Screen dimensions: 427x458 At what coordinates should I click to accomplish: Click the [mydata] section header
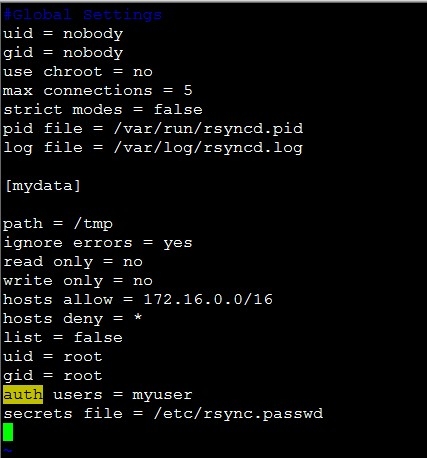(x=43, y=186)
